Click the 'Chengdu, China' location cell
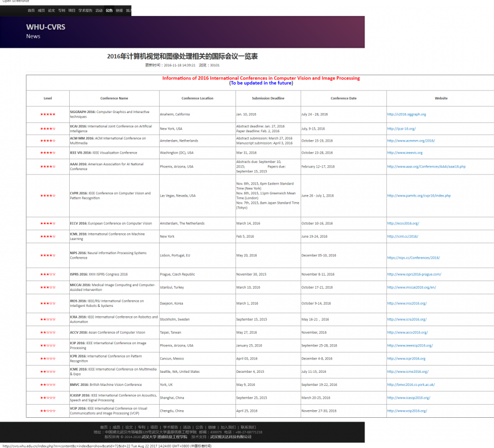This screenshot has width=494, height=448. coord(197,411)
